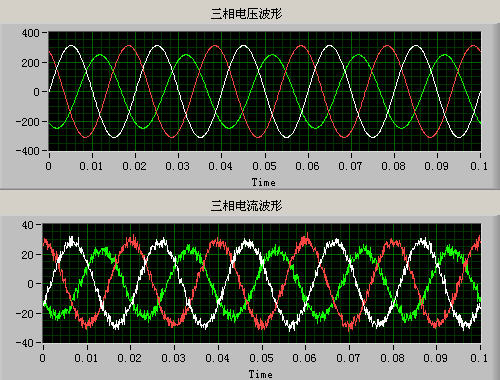Select the 40 maximum on current Y-axis
The image size is (500, 380).
click(28, 225)
